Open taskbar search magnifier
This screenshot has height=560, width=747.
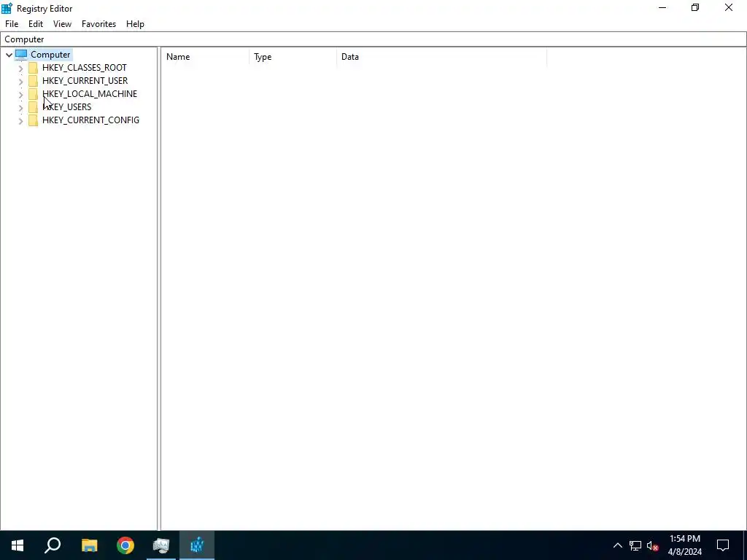pyautogui.click(x=53, y=545)
